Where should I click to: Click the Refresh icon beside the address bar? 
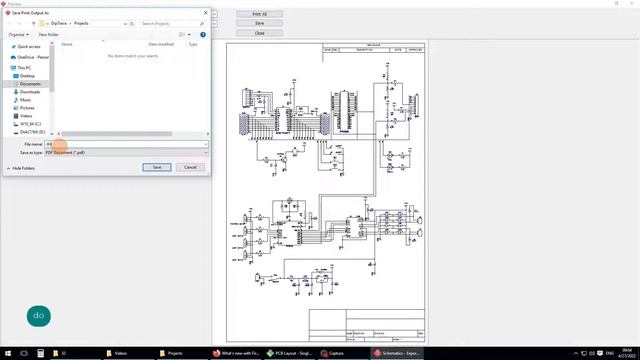(x=132, y=24)
